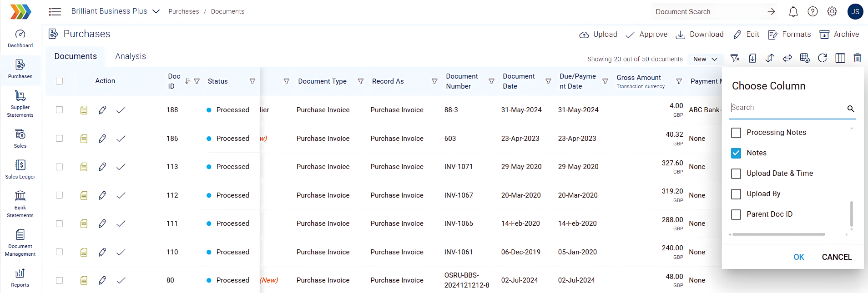Sort by the Doc ID sort icon
Screen dimensions: 868x293
coord(188,81)
